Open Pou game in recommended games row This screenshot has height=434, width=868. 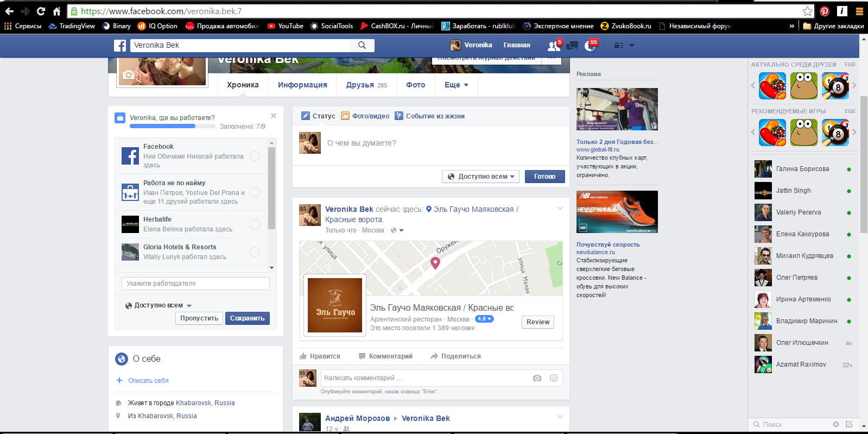coord(804,132)
